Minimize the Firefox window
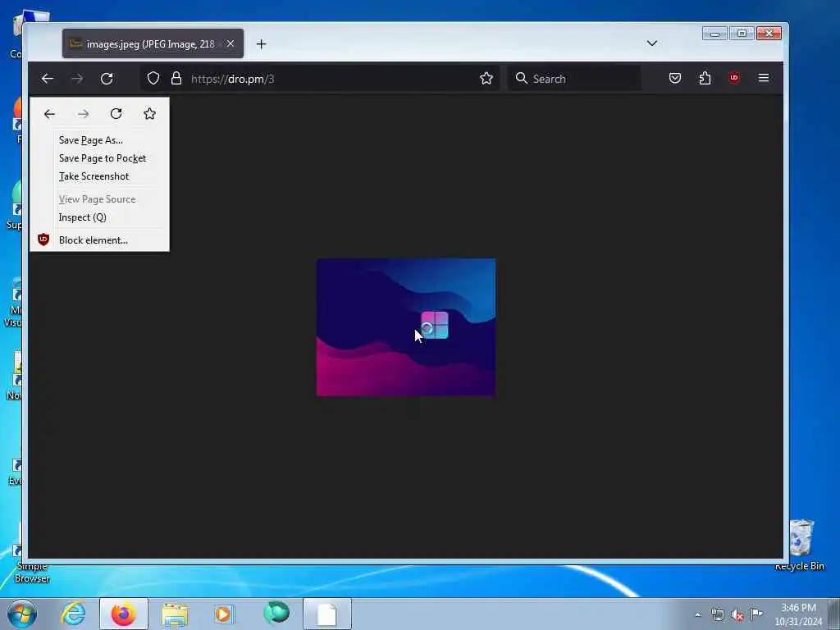The image size is (840, 630). click(x=715, y=33)
